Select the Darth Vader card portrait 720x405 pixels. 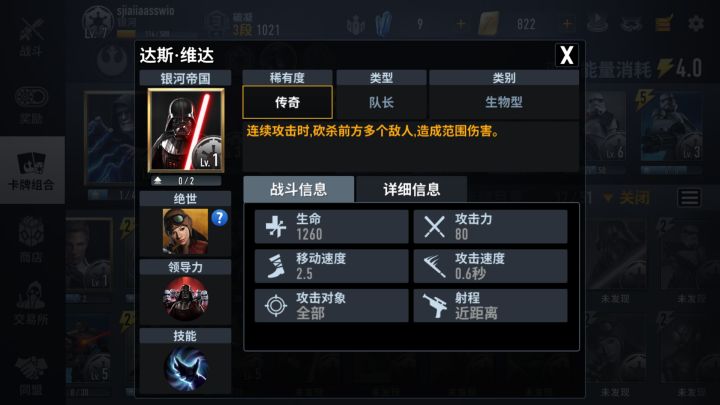[186, 130]
